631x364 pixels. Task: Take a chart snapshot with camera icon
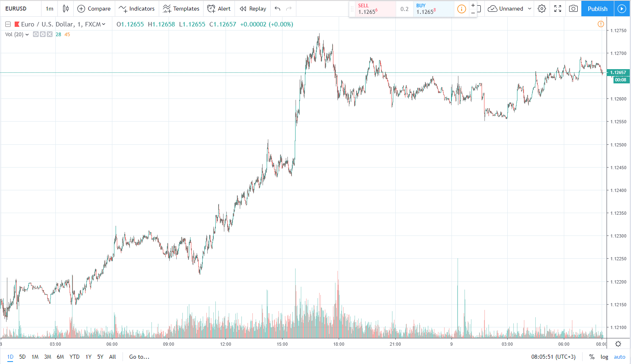pos(573,9)
